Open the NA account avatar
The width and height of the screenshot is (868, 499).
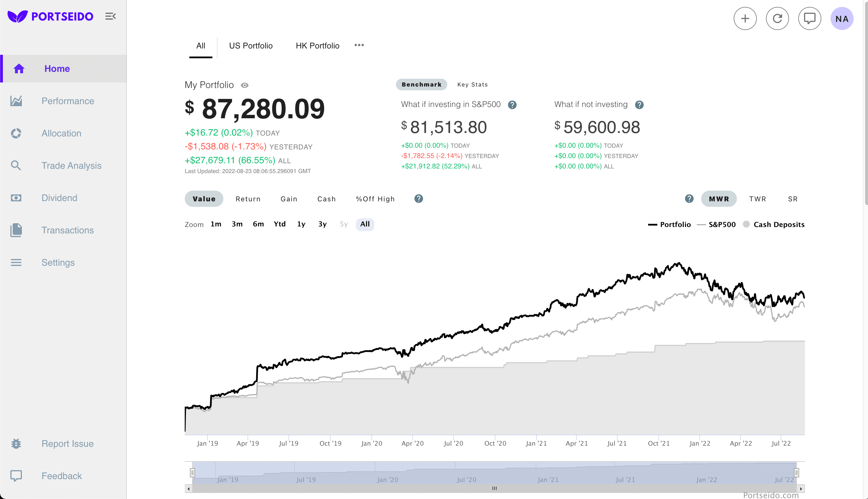[x=842, y=18]
